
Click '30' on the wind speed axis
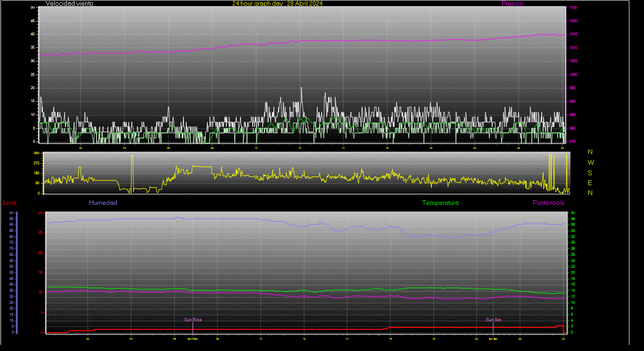pos(33,61)
